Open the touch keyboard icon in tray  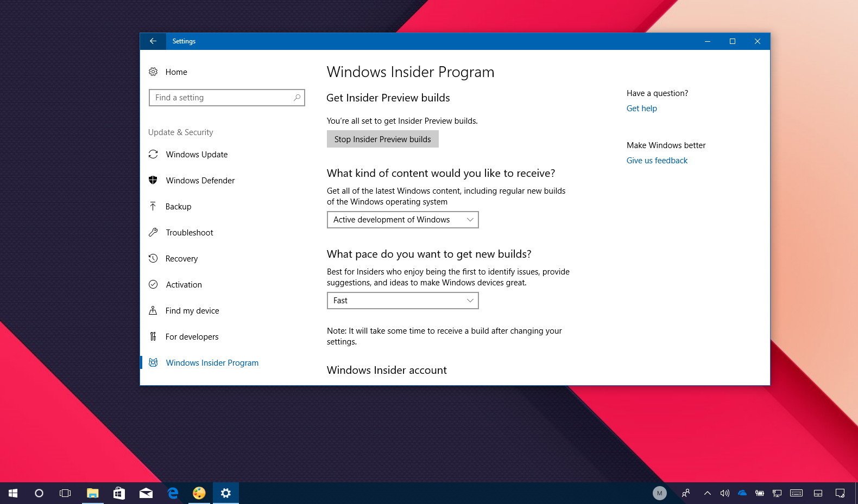[796, 493]
